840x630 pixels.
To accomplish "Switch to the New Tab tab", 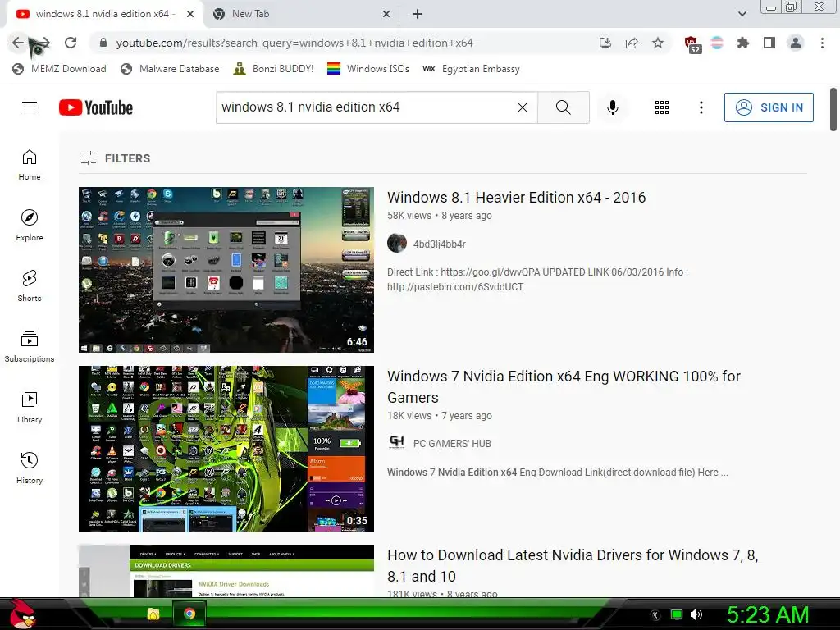I will coord(300,14).
